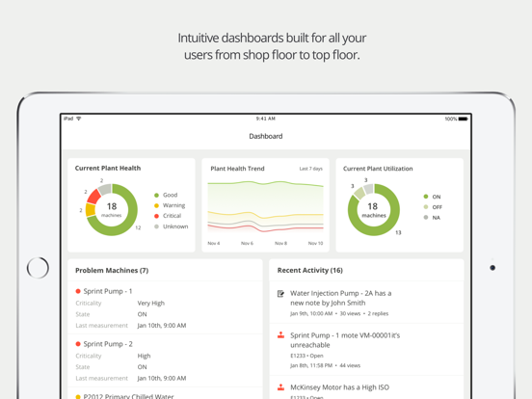Image resolution: width=532 pixels, height=399 pixels.
Task: Click the red critical segment of health donut
Action: 94,197
